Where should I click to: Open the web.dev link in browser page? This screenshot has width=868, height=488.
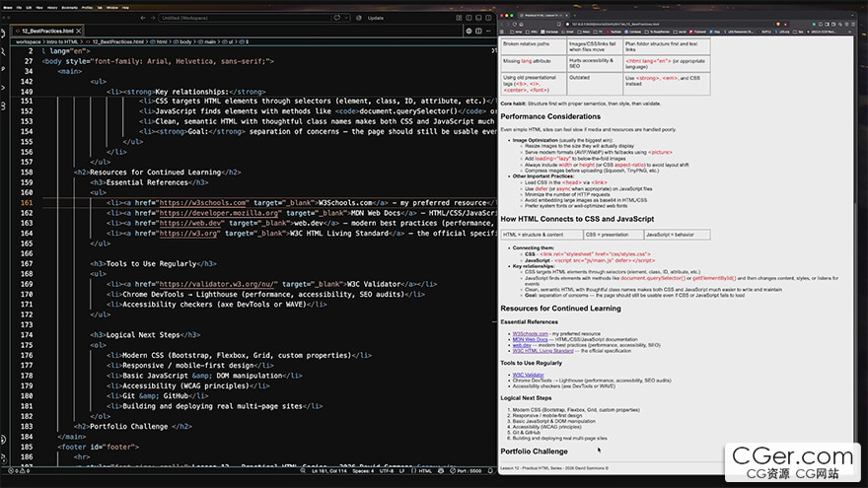click(522, 345)
